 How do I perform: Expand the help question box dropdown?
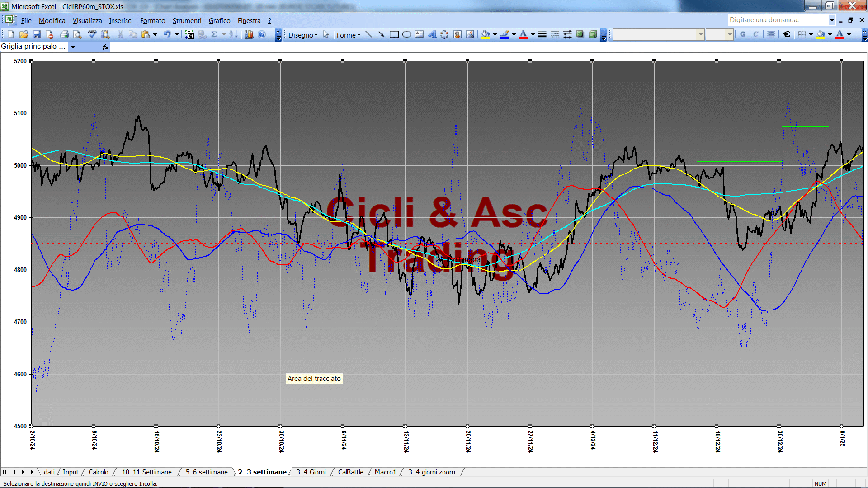pos(832,20)
